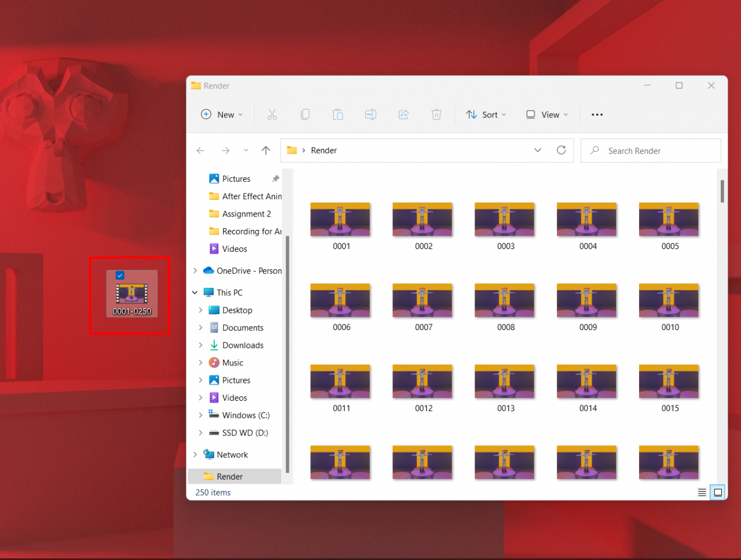Viewport: 741px width, 560px height.
Task: Click the Rename icon in toolbar
Action: (x=370, y=115)
